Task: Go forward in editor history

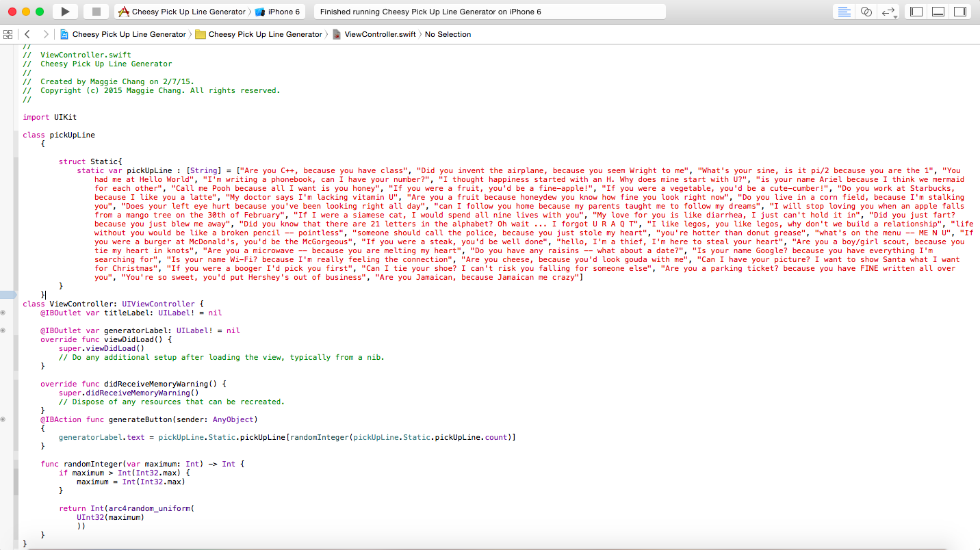Action: click(45, 34)
